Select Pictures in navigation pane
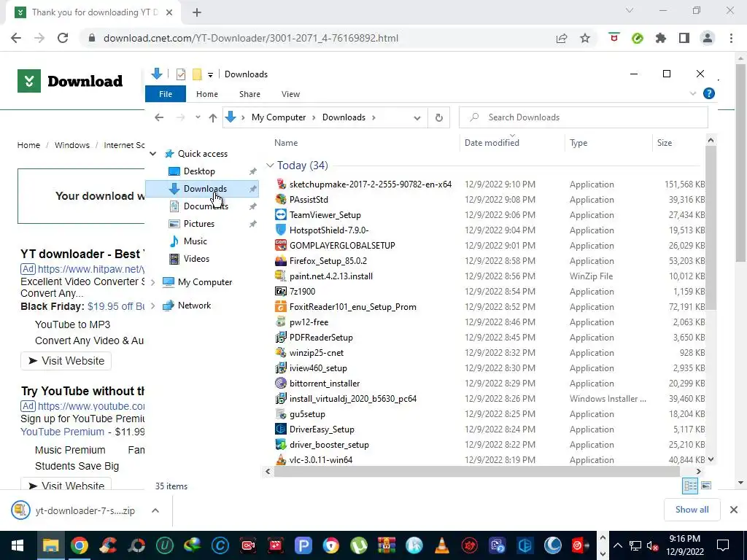 tap(198, 224)
